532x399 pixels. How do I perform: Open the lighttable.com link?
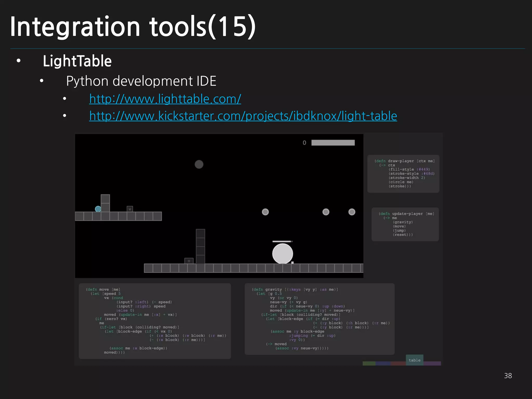[x=165, y=99]
